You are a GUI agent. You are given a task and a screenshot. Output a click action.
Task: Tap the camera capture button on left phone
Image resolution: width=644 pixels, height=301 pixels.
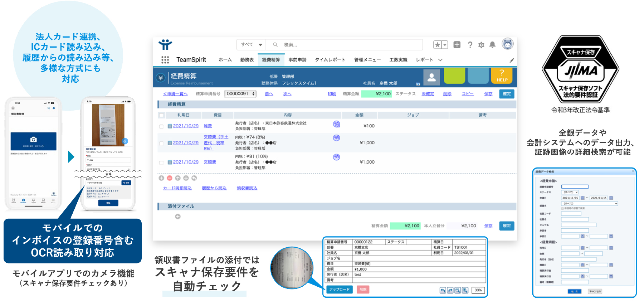click(33, 141)
